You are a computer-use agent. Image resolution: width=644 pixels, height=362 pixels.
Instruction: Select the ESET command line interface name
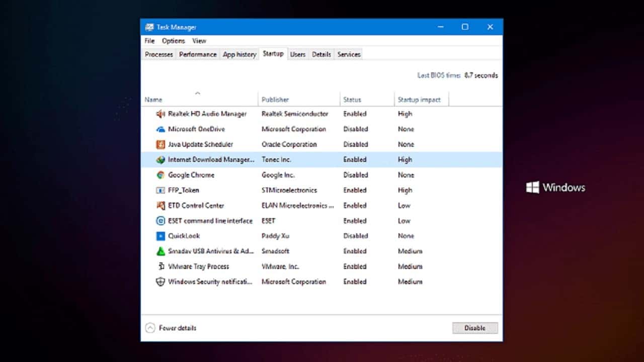click(x=210, y=221)
